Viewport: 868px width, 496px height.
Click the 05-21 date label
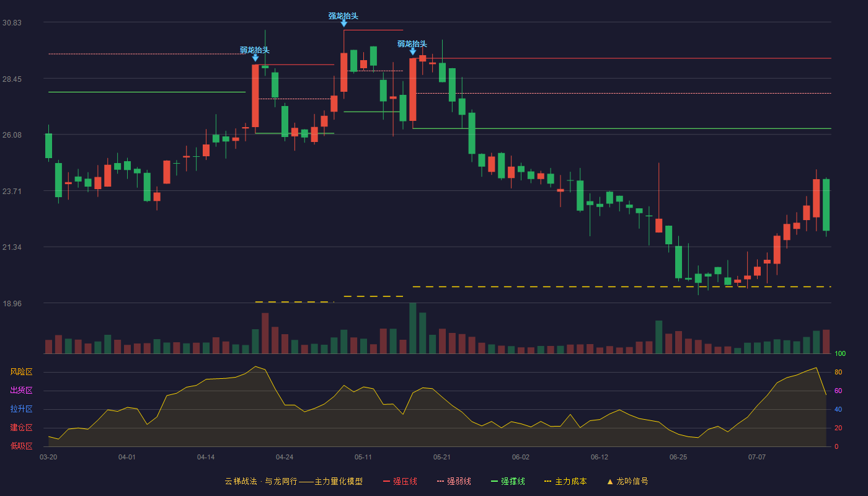(442, 457)
